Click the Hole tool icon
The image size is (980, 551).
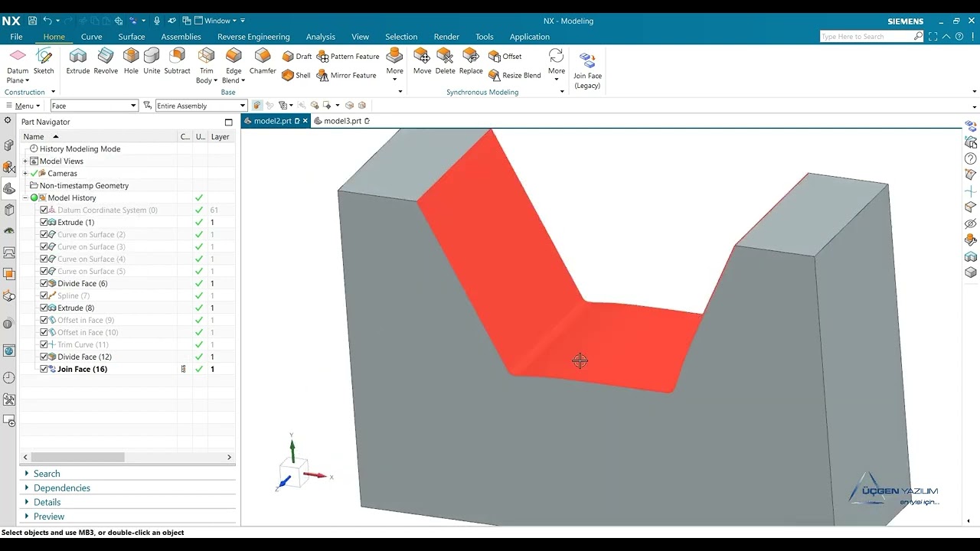[x=131, y=61]
